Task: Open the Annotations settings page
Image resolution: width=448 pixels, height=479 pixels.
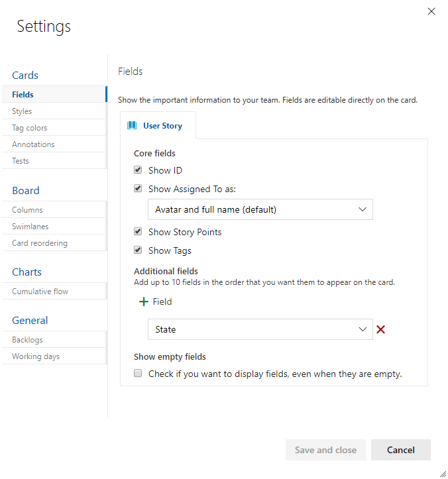Action: click(54, 144)
